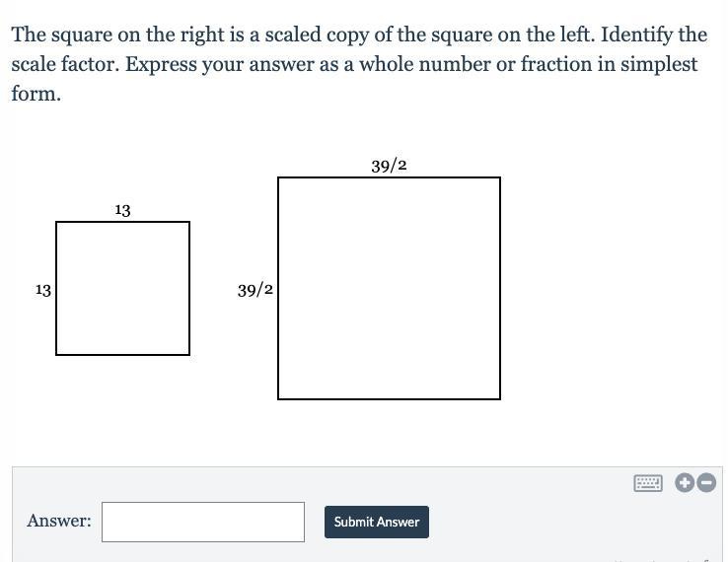Click the minus icon in answer panel
This screenshot has width=728, height=562.
point(705,483)
